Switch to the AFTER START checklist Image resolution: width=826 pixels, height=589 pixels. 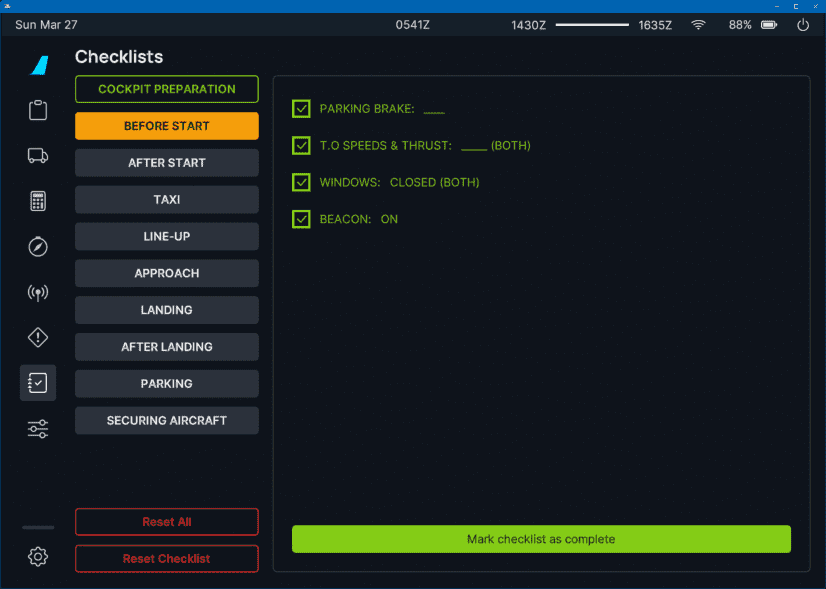167,163
